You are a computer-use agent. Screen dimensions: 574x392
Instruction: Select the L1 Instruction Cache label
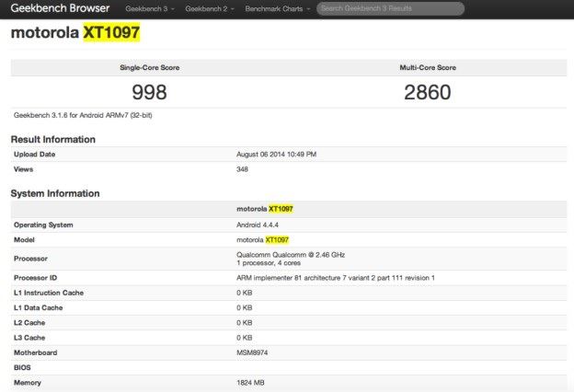(49, 293)
